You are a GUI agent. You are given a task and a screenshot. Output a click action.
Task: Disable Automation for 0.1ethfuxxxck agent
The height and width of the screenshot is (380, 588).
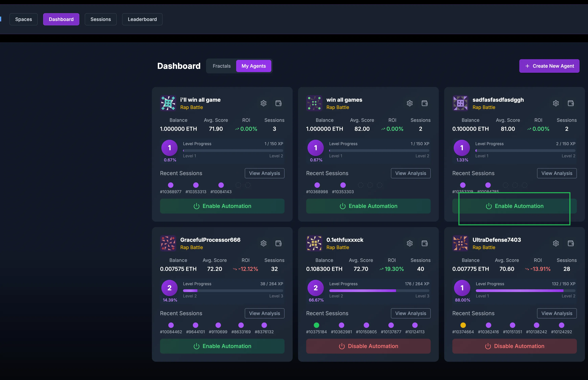(x=368, y=346)
